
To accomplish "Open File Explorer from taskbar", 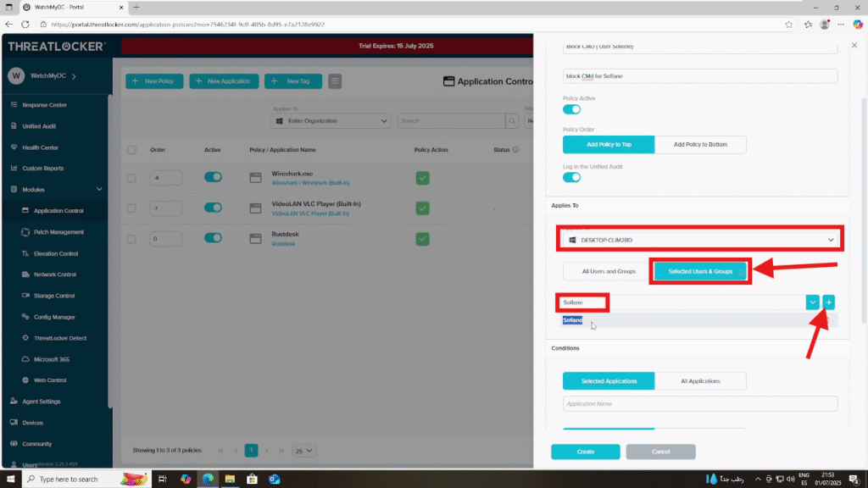I will [x=230, y=479].
